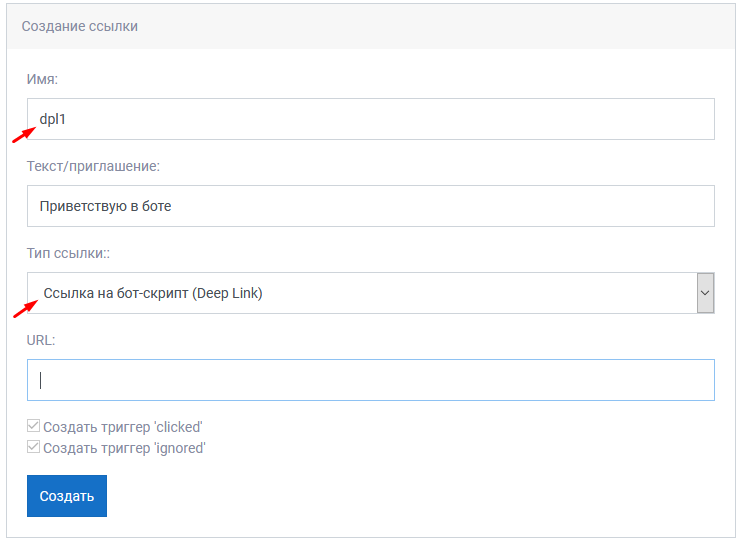Click the red arrow beside the Deep Link selector

[x=25, y=310]
